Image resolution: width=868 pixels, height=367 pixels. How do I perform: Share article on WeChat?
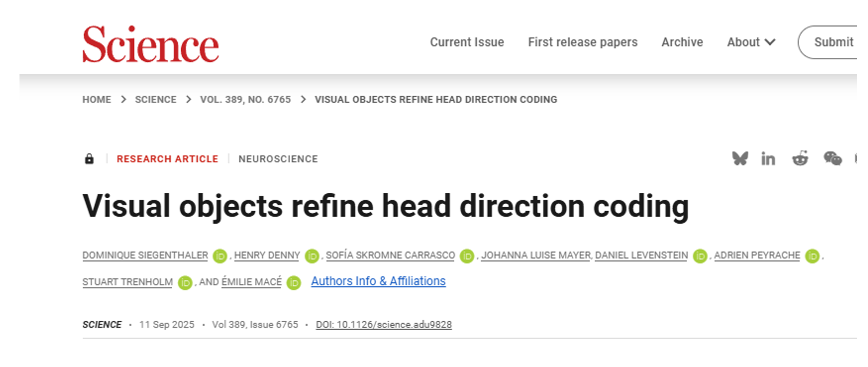click(x=833, y=159)
